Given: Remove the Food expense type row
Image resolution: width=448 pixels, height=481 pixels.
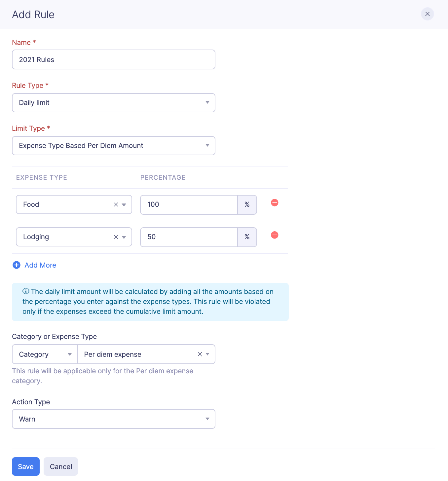Looking at the screenshot, I should 275,203.
